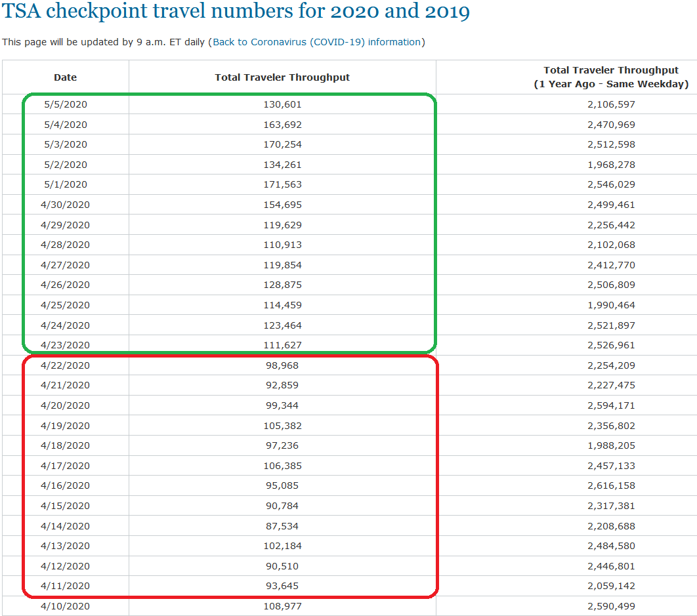The width and height of the screenshot is (697, 616).
Task: Click the Date column header
Action: pos(66,77)
